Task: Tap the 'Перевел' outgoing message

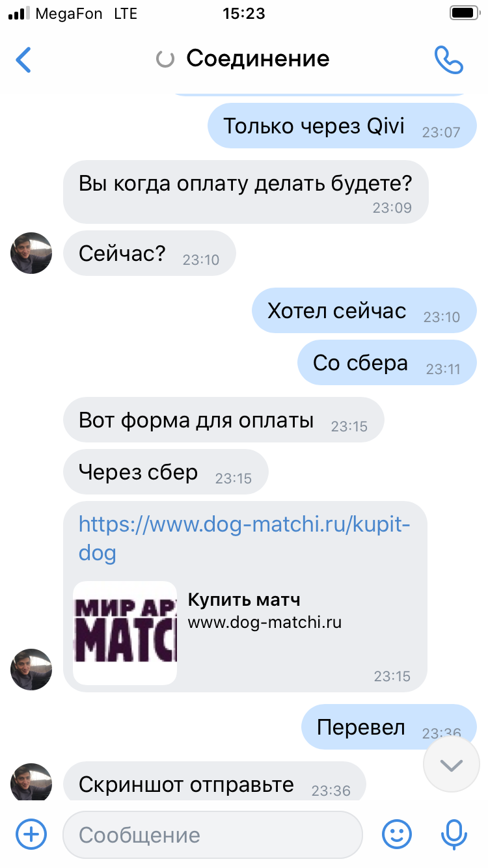Action: click(x=389, y=727)
